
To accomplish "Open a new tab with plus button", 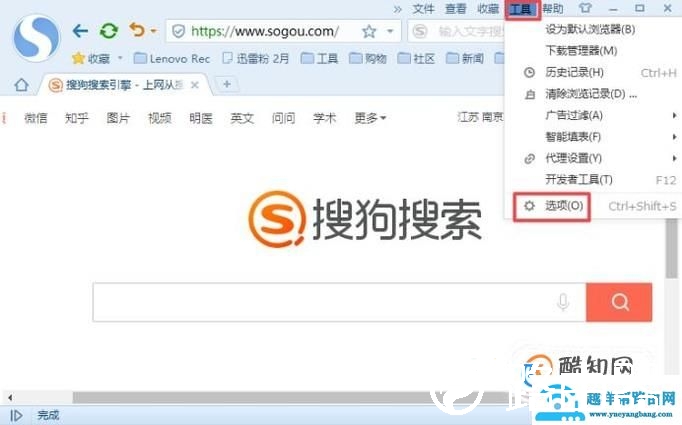I will pos(227,84).
